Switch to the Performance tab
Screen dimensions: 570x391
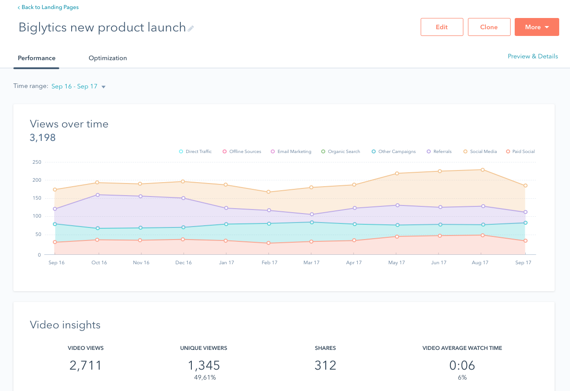tap(36, 58)
